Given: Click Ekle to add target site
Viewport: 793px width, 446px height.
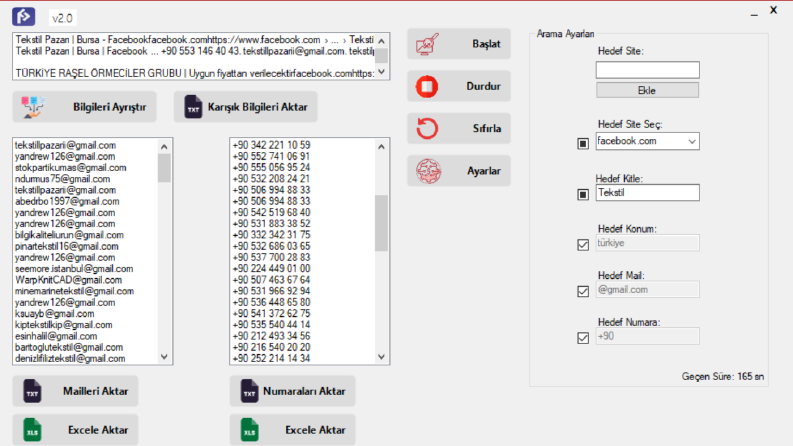Looking at the screenshot, I should point(647,91).
